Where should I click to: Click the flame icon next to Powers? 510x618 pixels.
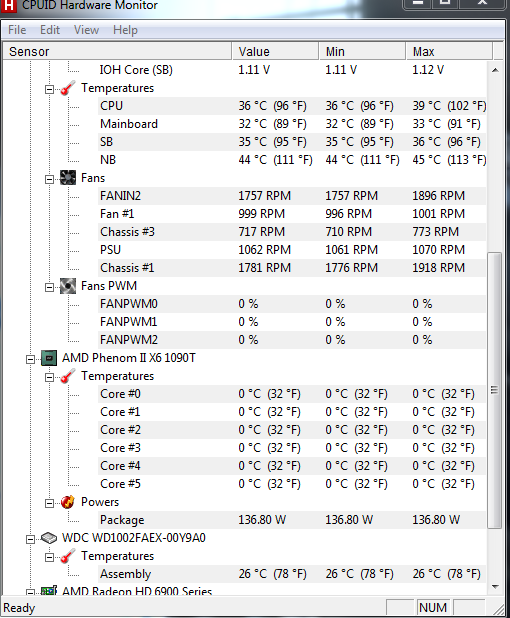click(x=68, y=502)
